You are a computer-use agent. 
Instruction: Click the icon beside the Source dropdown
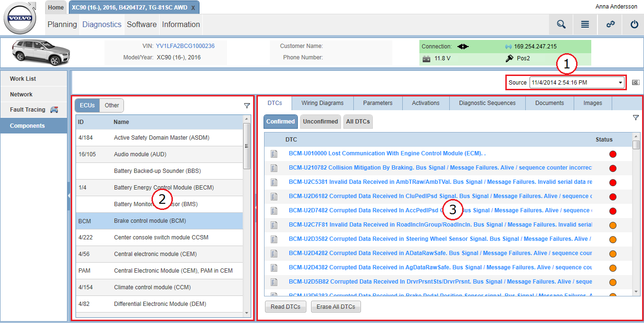click(636, 83)
